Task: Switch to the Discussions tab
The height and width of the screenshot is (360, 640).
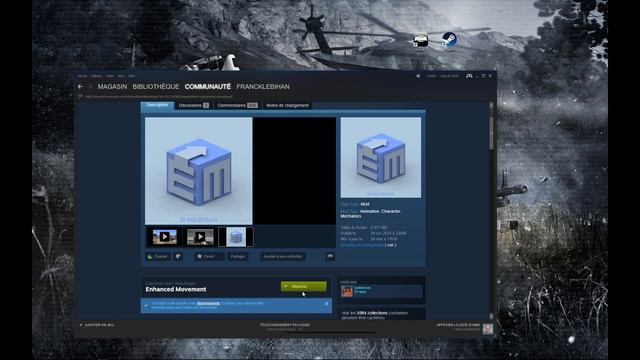Action: [x=194, y=105]
